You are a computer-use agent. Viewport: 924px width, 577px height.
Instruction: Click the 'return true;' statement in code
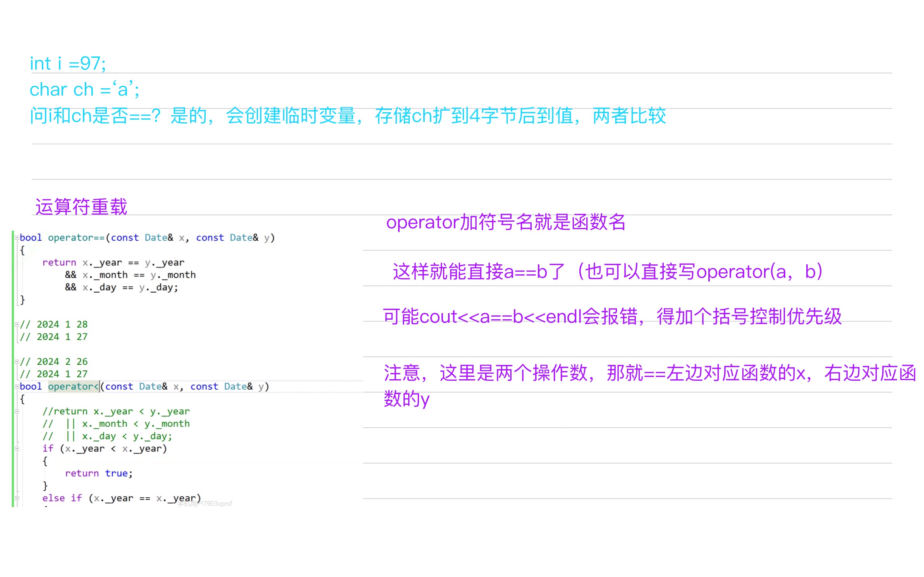99,473
